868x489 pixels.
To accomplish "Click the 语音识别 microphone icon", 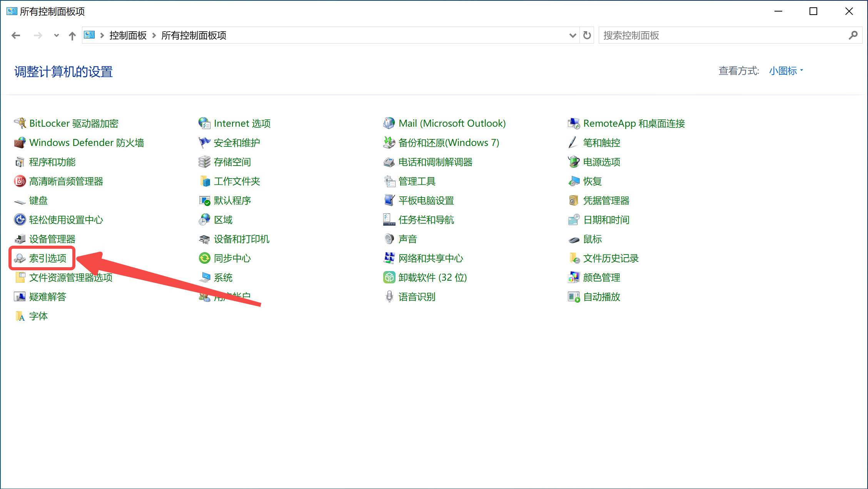I will click(389, 296).
